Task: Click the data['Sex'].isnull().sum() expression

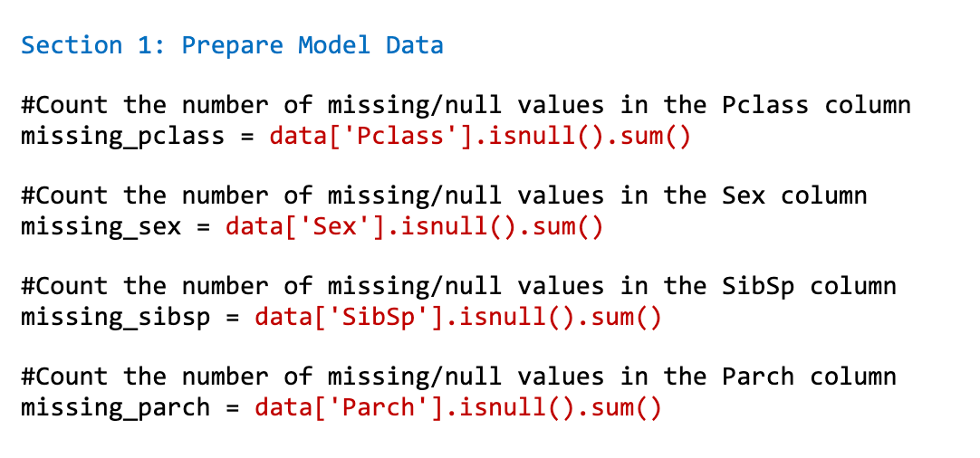Action: click(x=414, y=227)
